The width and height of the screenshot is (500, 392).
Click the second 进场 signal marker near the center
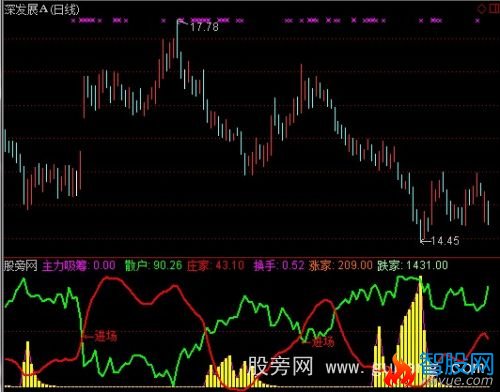click(x=322, y=342)
